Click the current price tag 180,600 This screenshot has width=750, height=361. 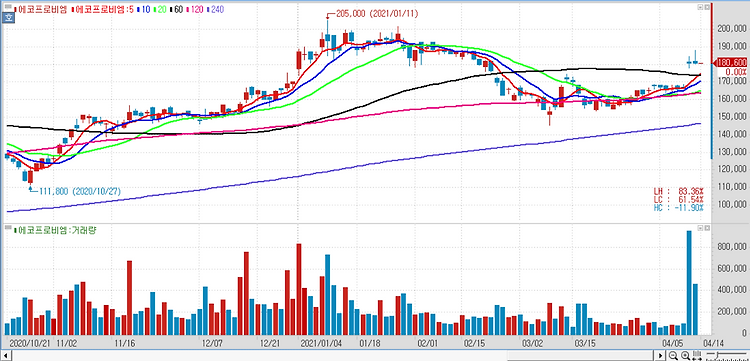pos(731,63)
